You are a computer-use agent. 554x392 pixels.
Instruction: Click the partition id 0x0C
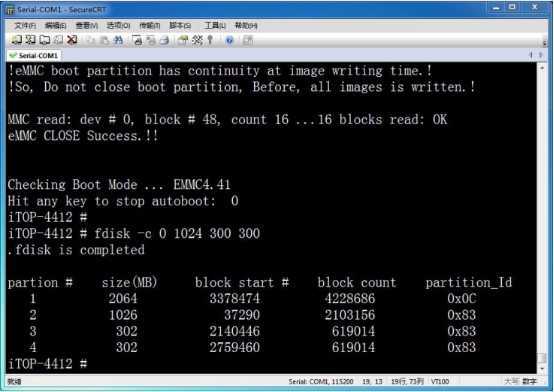click(x=461, y=299)
